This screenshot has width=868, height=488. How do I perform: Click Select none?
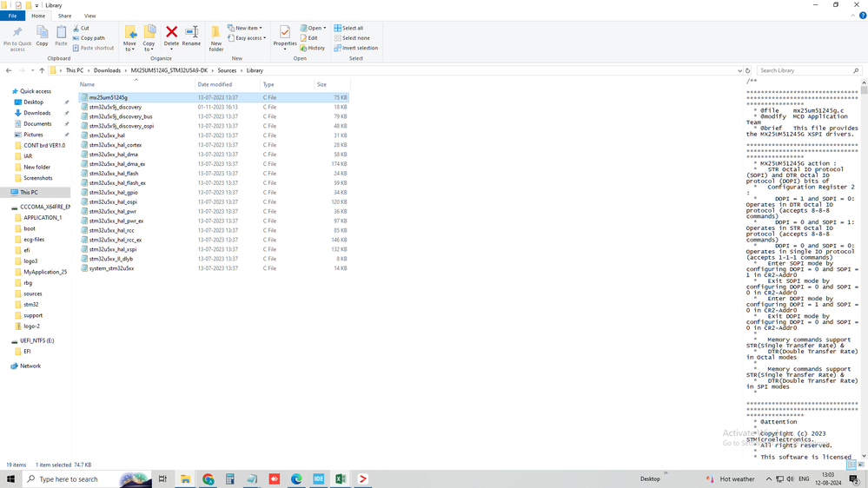pos(352,38)
